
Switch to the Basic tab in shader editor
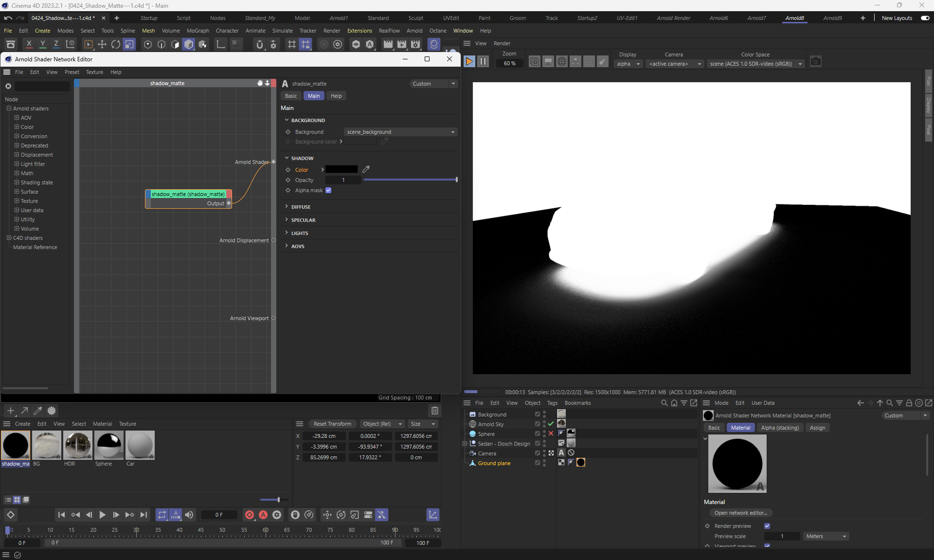tap(291, 96)
